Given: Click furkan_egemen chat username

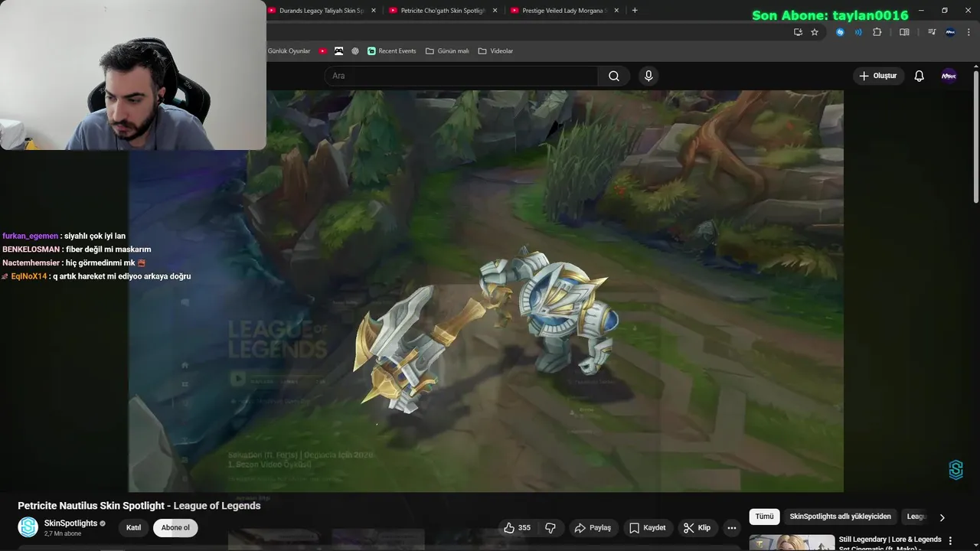Looking at the screenshot, I should click(30, 236).
